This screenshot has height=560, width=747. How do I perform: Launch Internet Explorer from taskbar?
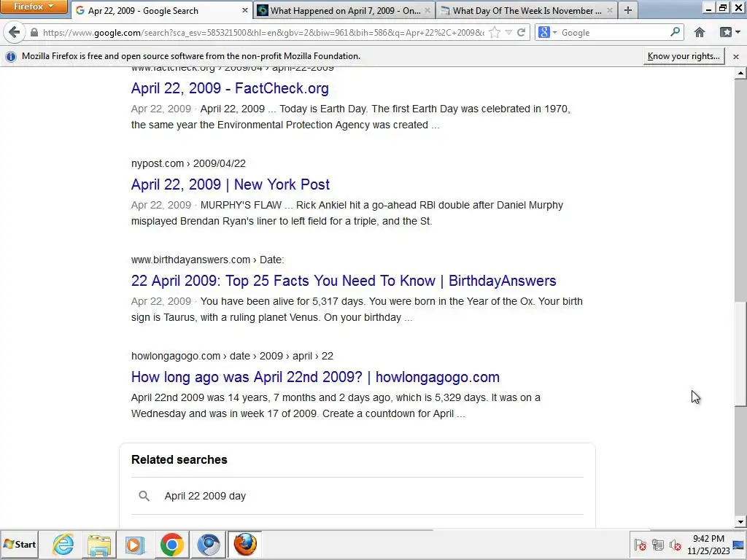click(x=63, y=544)
